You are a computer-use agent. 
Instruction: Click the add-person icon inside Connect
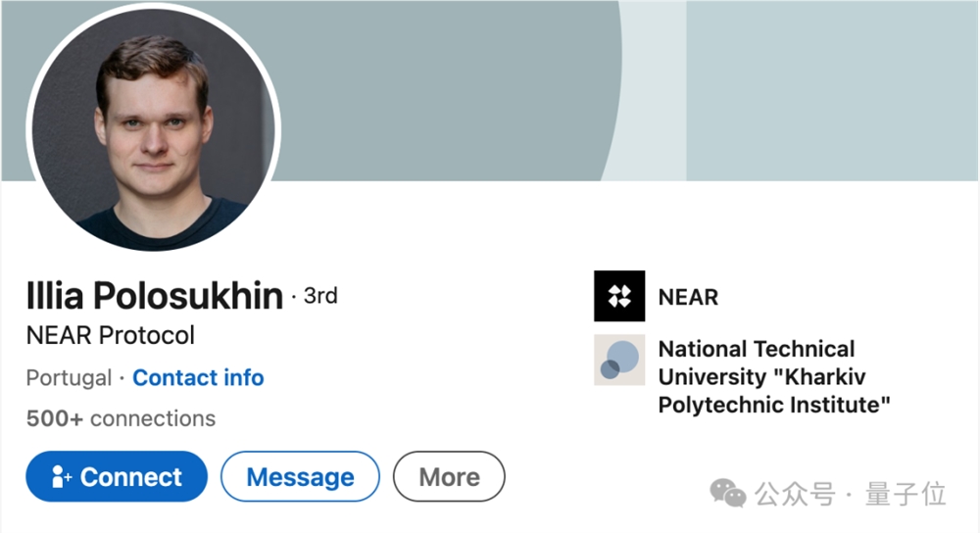pyautogui.click(x=62, y=477)
